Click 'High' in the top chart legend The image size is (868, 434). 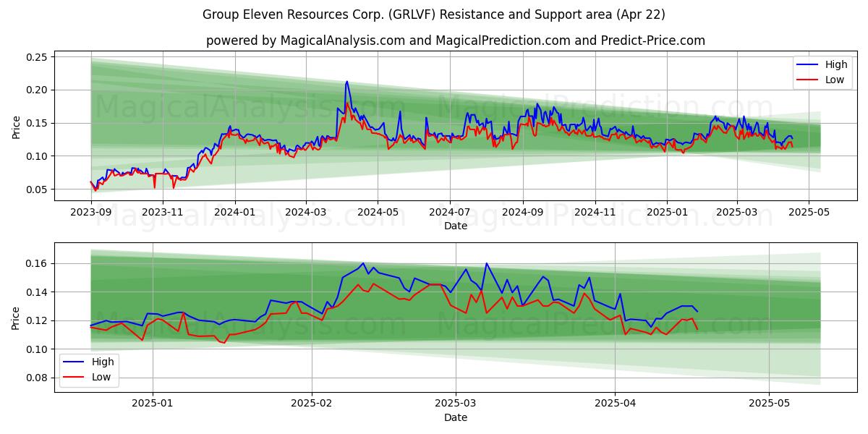coord(836,64)
